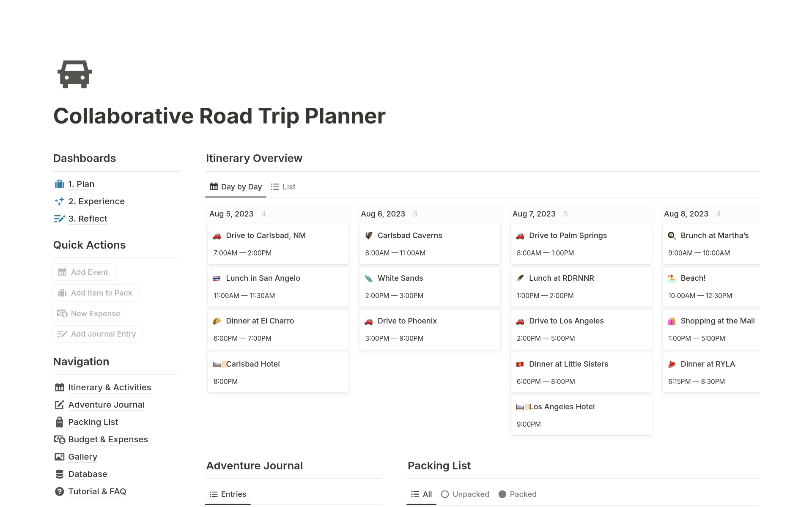The height and width of the screenshot is (507, 812).
Task: Open the Entries tab under Adventure Journal
Action: click(228, 494)
